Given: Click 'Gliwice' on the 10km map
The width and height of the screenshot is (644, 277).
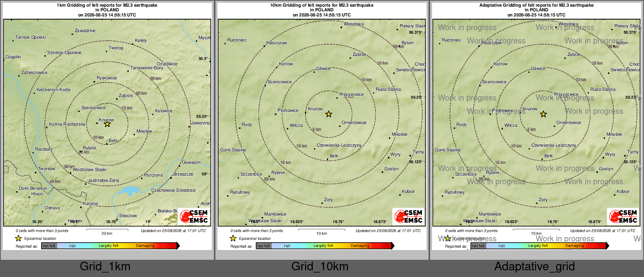Looking at the screenshot, I should click(323, 68).
